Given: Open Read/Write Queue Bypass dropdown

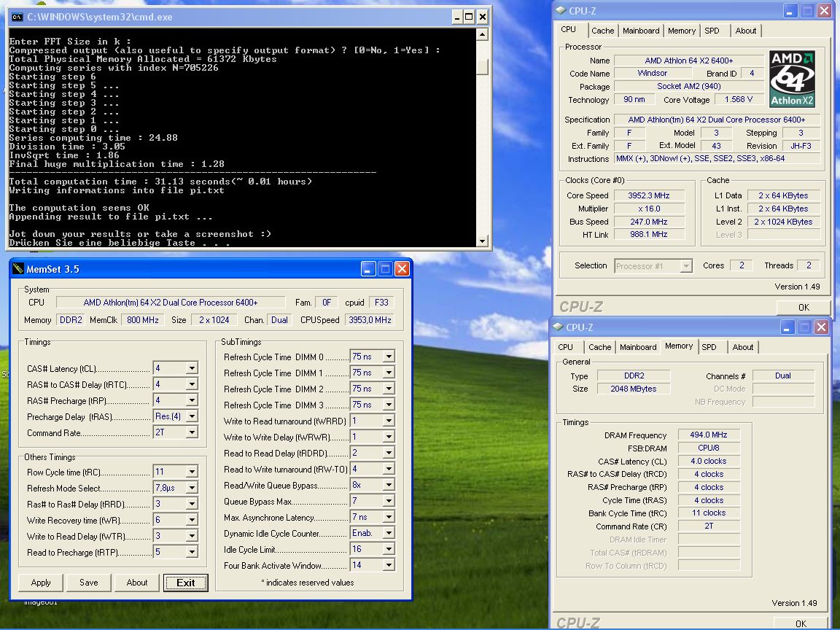Looking at the screenshot, I should [389, 485].
